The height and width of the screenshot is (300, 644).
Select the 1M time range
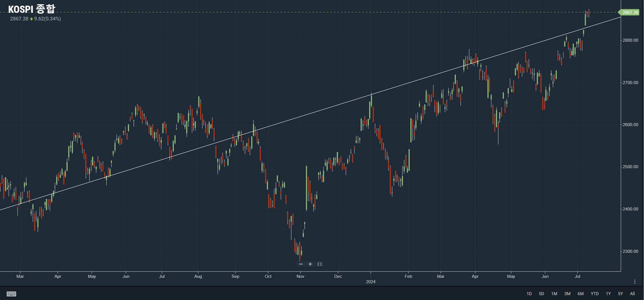554,294
